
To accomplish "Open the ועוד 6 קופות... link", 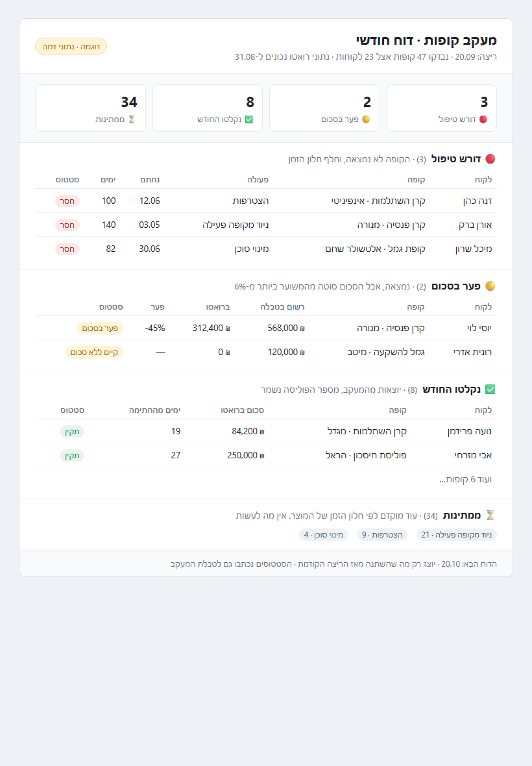I will [x=466, y=479].
